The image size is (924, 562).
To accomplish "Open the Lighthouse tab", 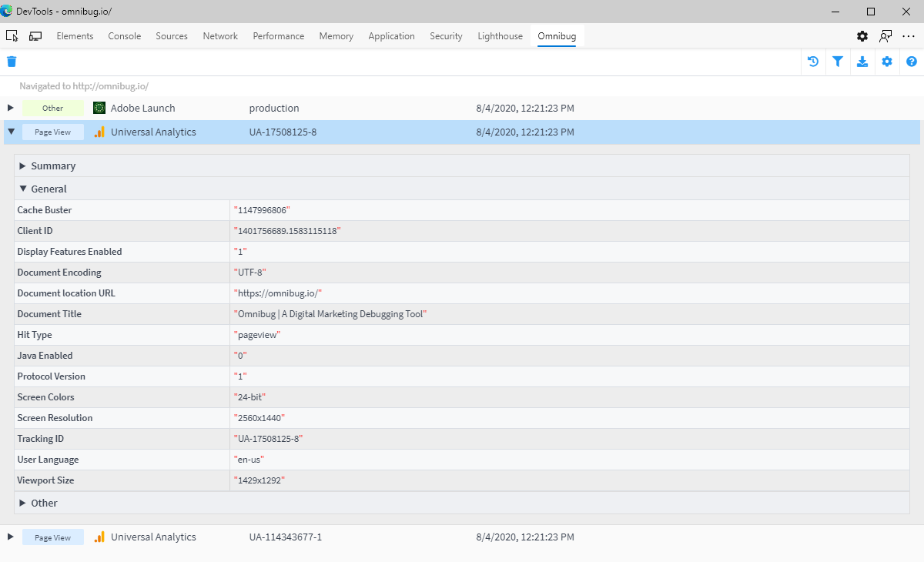I will tap(500, 36).
